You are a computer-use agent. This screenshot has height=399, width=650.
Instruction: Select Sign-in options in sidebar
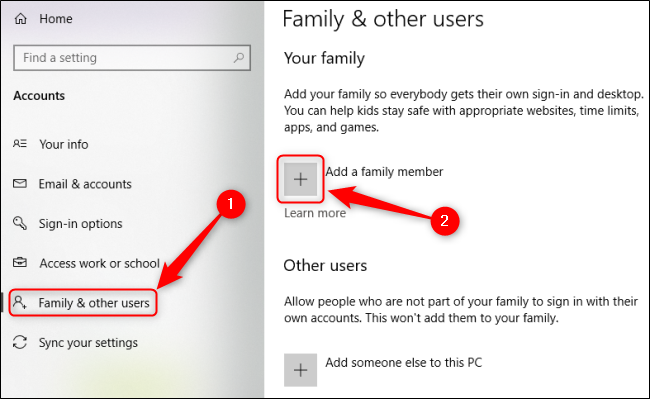tap(80, 224)
